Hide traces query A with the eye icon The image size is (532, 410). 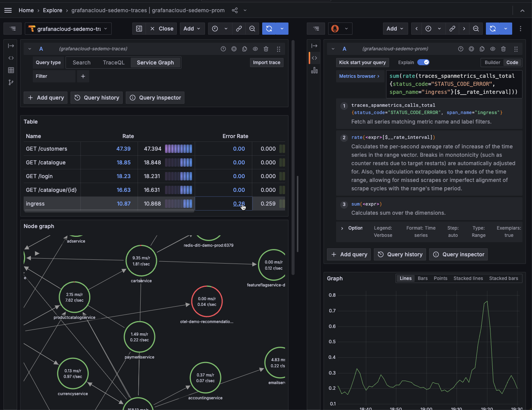pos(255,49)
